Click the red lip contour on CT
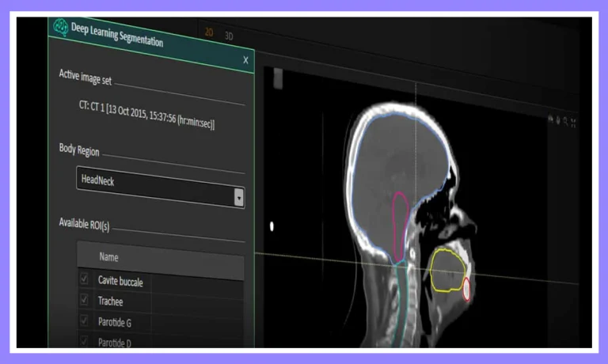This screenshot has width=608, height=364. click(x=466, y=289)
